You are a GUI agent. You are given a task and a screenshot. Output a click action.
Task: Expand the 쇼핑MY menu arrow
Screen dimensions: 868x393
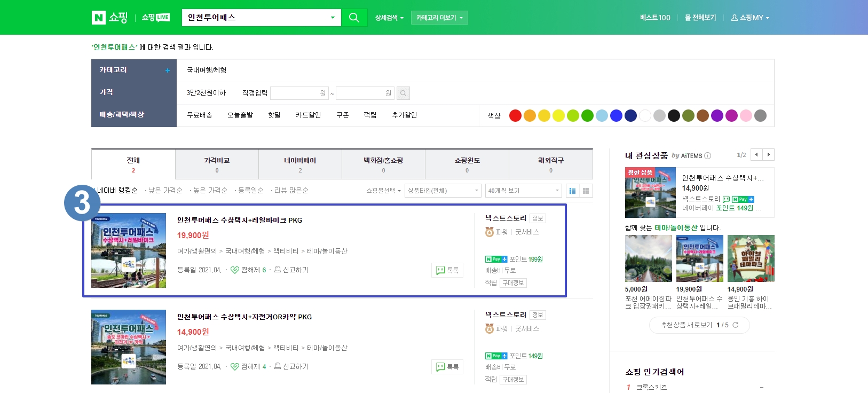tap(768, 18)
